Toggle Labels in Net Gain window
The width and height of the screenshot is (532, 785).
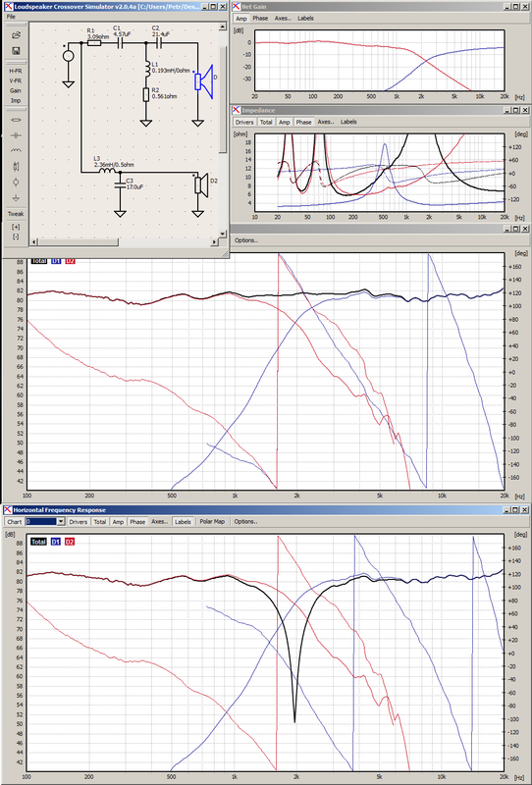click(x=305, y=18)
